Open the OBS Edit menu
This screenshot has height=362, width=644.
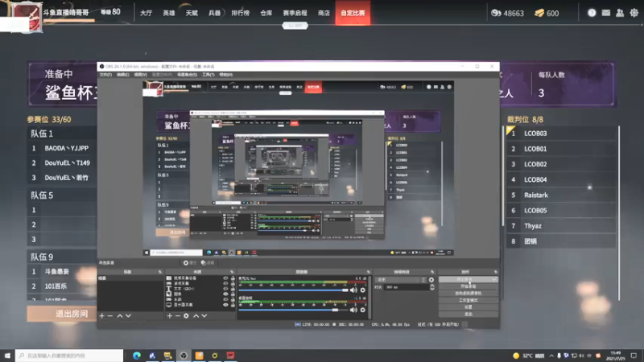pos(123,75)
